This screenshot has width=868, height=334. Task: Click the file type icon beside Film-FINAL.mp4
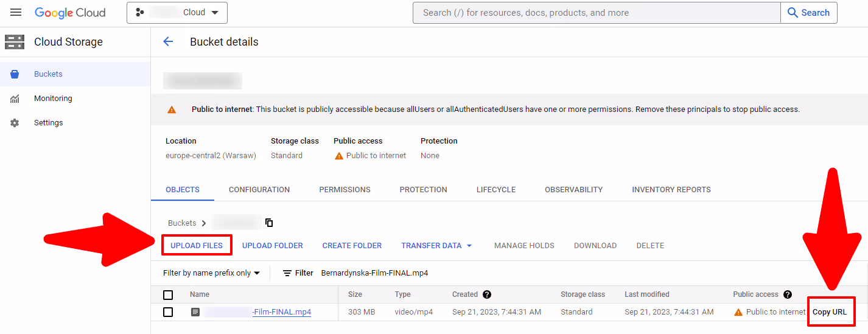click(195, 312)
